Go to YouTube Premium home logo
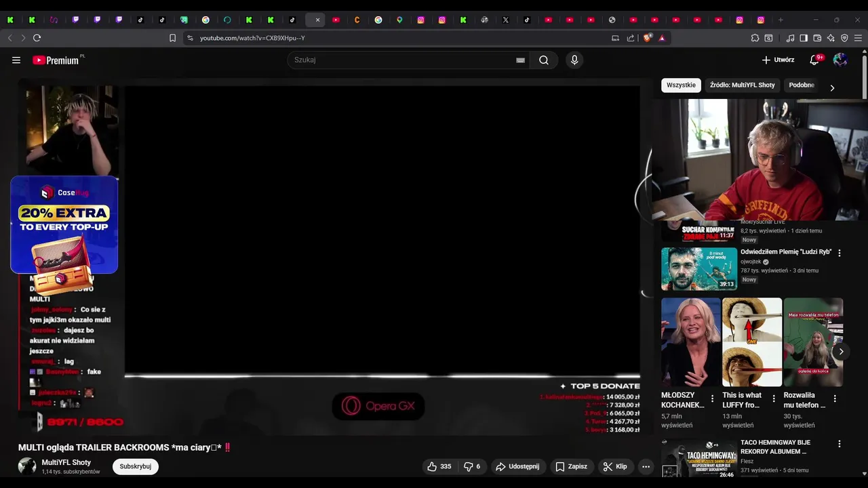The width and height of the screenshot is (868, 488). (x=56, y=60)
